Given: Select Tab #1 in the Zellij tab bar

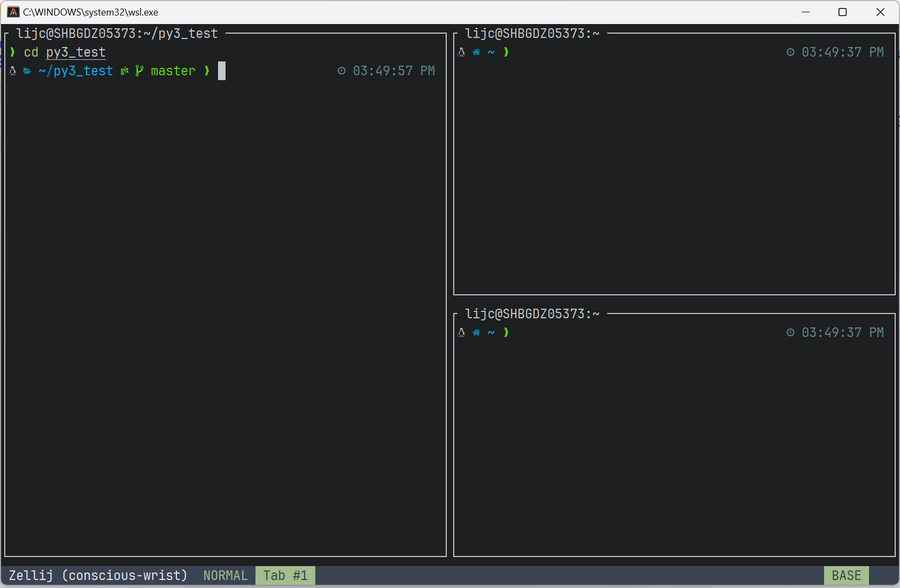Looking at the screenshot, I should (285, 576).
